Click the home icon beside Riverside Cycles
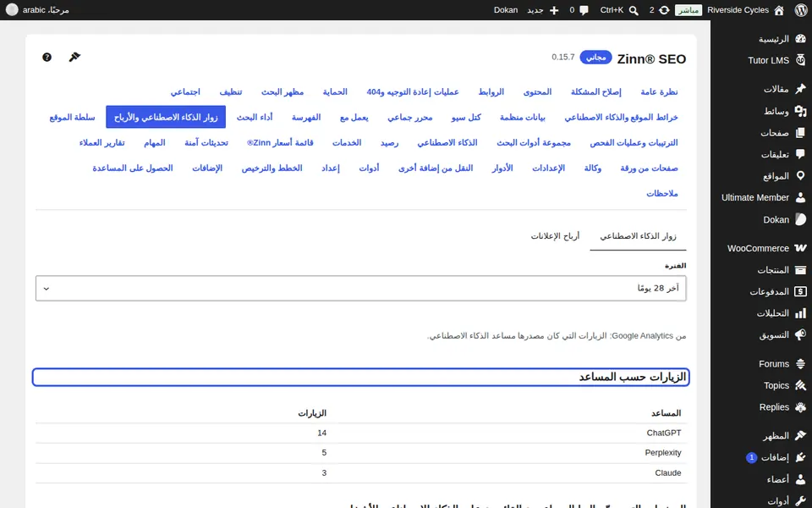The image size is (812, 508). 779,10
